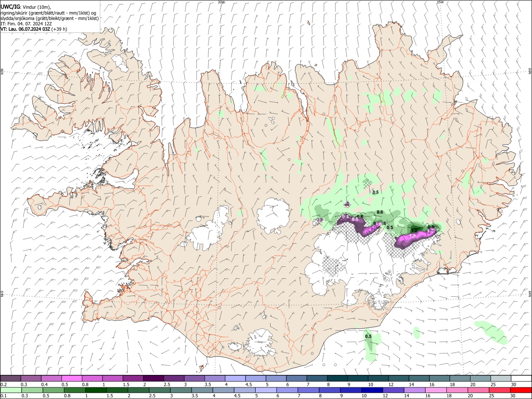Screen dimensions: 532x399
Task: Pick lower-row green swatch between 0.5 and 0.8
Action: click(x=53, y=390)
